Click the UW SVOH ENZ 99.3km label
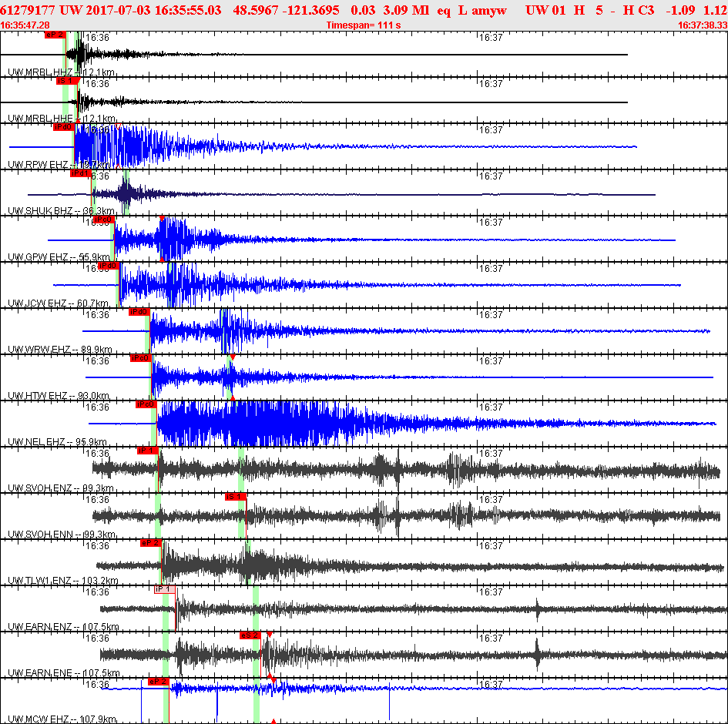This screenshot has width=728, height=724. tap(61, 488)
